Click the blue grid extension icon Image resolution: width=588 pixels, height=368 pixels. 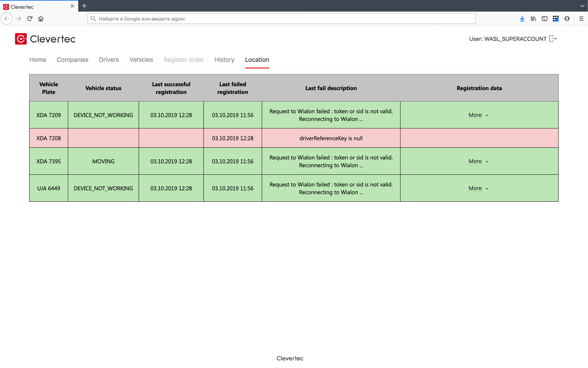point(556,19)
